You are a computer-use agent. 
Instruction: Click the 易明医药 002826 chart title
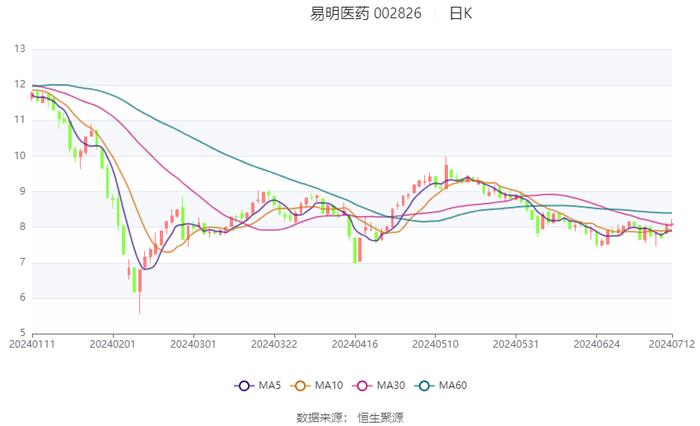[366, 13]
